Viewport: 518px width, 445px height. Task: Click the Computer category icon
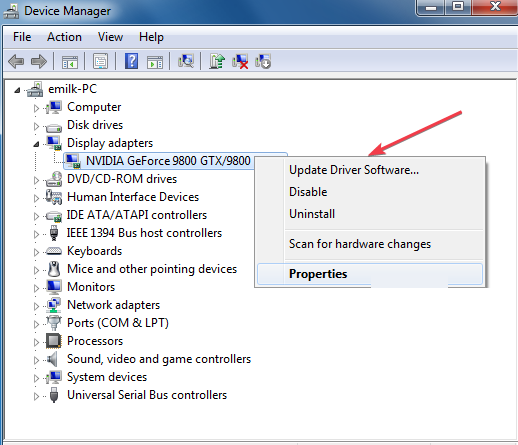tap(54, 107)
